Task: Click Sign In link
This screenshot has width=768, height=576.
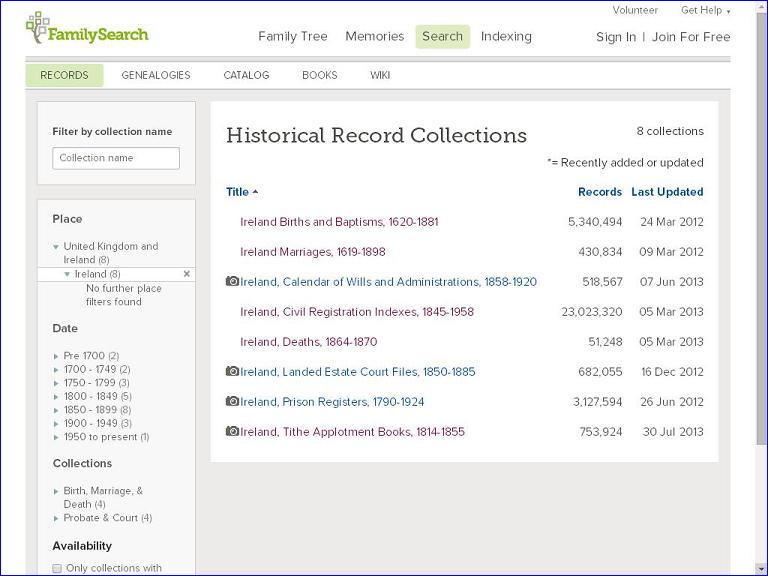Action: (x=616, y=37)
